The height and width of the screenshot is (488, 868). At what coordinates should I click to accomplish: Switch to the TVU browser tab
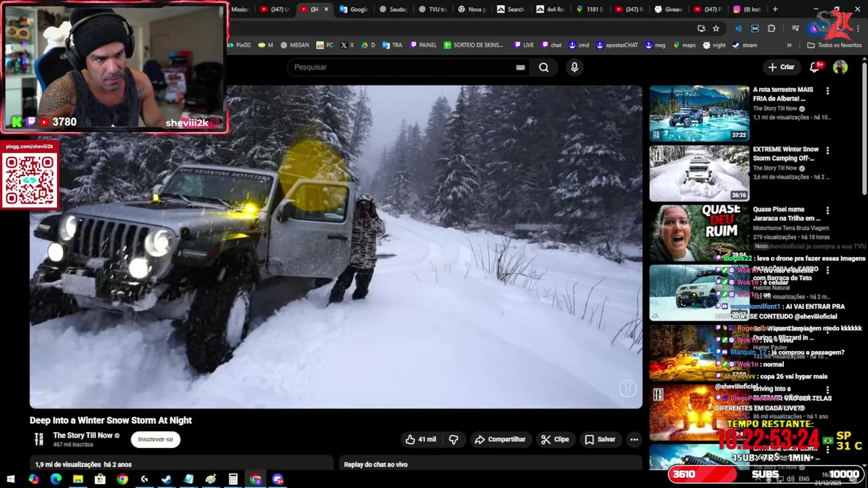coord(433,9)
